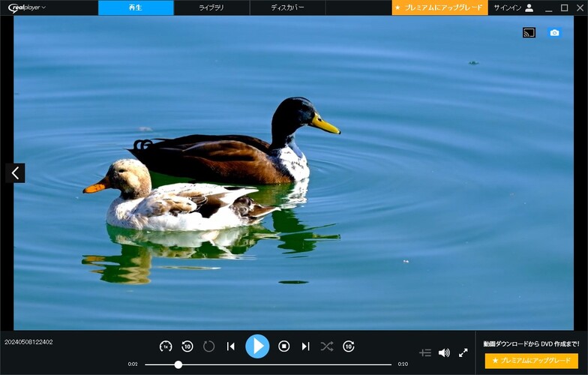The width and height of the screenshot is (588, 375).
Task: Click the blue play button
Action: click(x=257, y=346)
